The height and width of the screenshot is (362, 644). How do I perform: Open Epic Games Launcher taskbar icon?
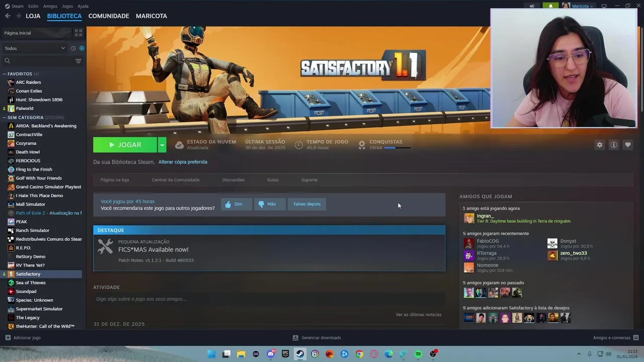[x=285, y=354]
